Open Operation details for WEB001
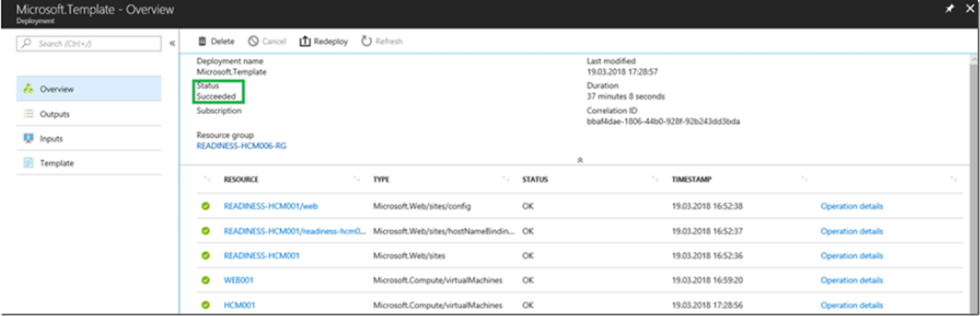Viewport: 980px width, 316px height. 852,280
